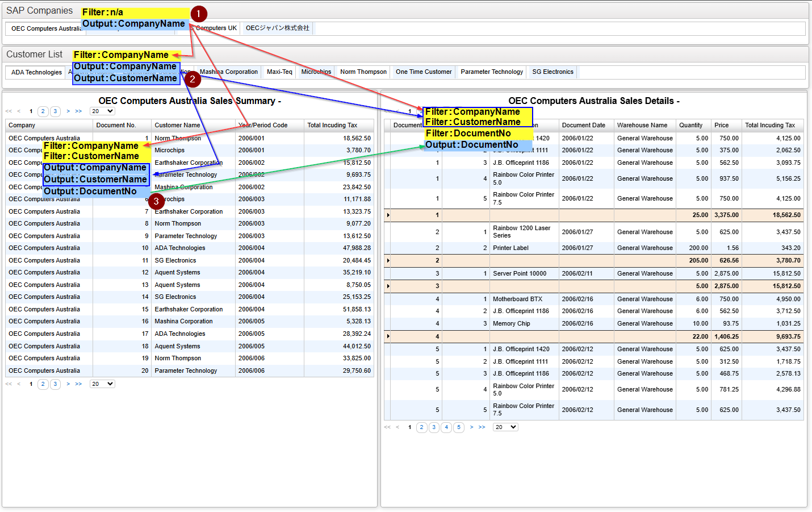Image resolution: width=812 pixels, height=512 pixels.
Task: Click the 343.20 total in Sales Details
Action: (790, 248)
